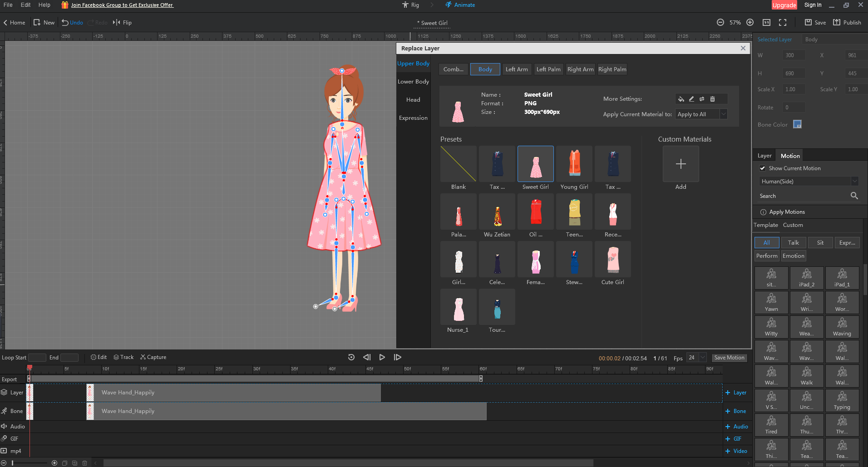
Task: Open the Help menu
Action: (x=44, y=5)
